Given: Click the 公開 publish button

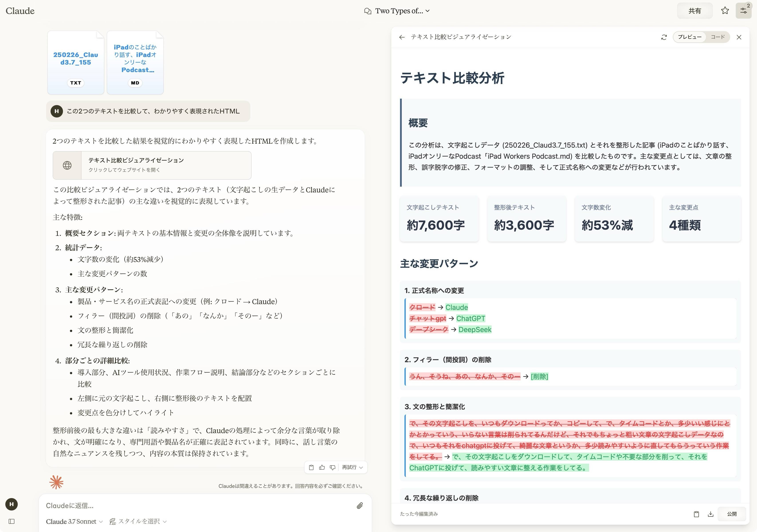Looking at the screenshot, I should 732,514.
